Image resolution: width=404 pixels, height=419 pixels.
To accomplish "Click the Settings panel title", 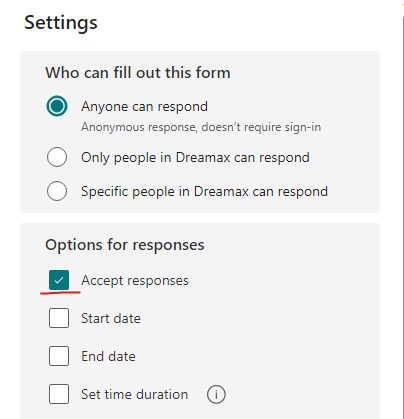I will [61, 23].
